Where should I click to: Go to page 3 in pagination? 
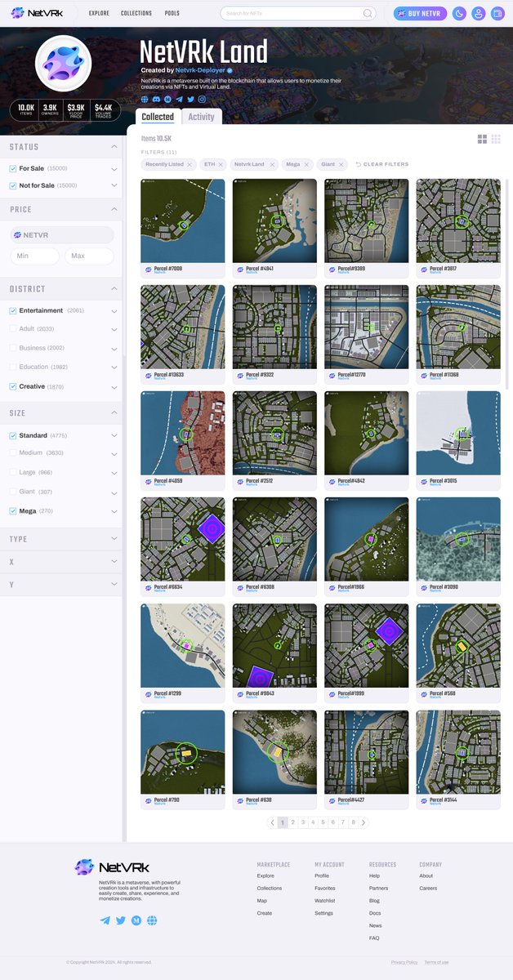click(303, 822)
